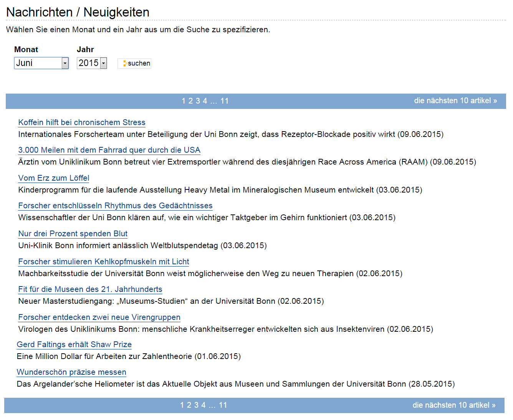Open 'Gerd Faltings erhält Shaw Prize' article
Image resolution: width=513 pixels, height=420 pixels.
point(74,344)
